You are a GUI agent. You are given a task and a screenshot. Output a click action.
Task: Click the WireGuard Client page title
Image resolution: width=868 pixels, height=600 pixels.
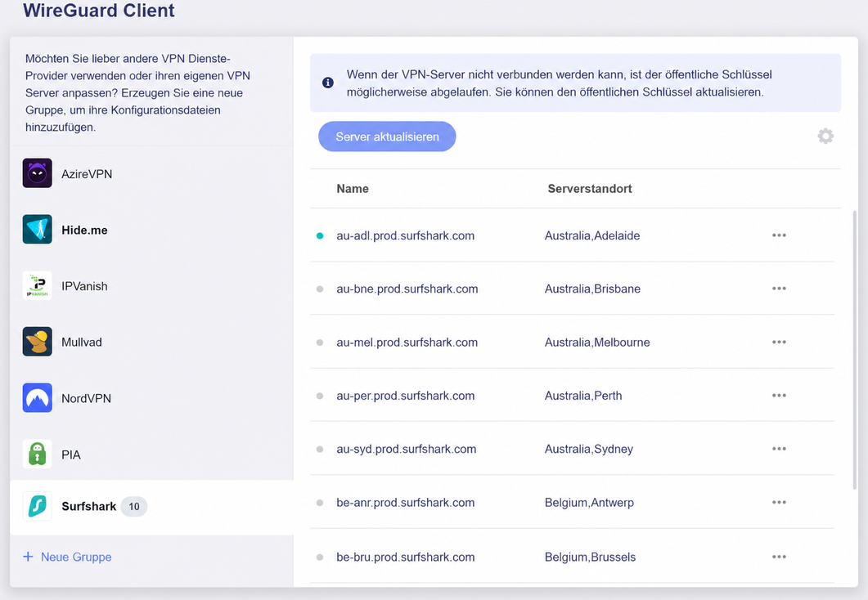click(98, 10)
